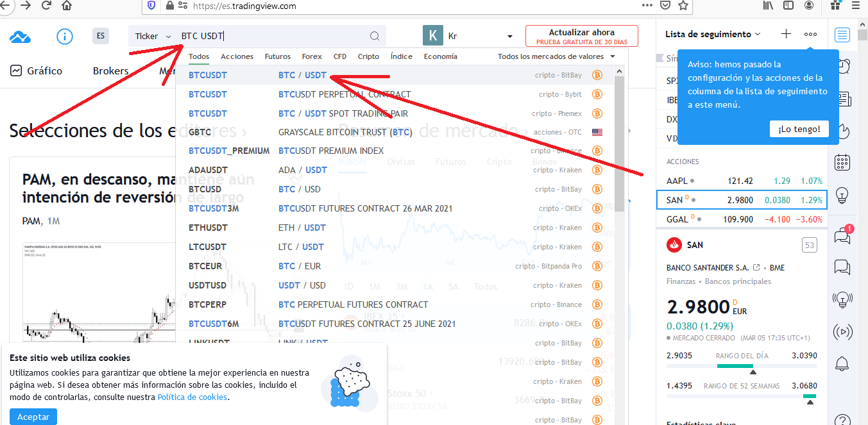Open Firefox library icon
This screenshot has width=868, height=425.
tap(768, 6)
